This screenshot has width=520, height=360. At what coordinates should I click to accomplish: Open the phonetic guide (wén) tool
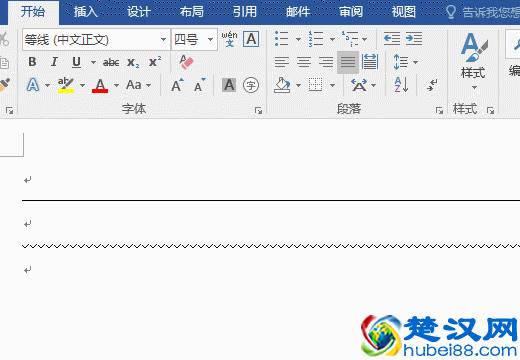[x=229, y=39]
